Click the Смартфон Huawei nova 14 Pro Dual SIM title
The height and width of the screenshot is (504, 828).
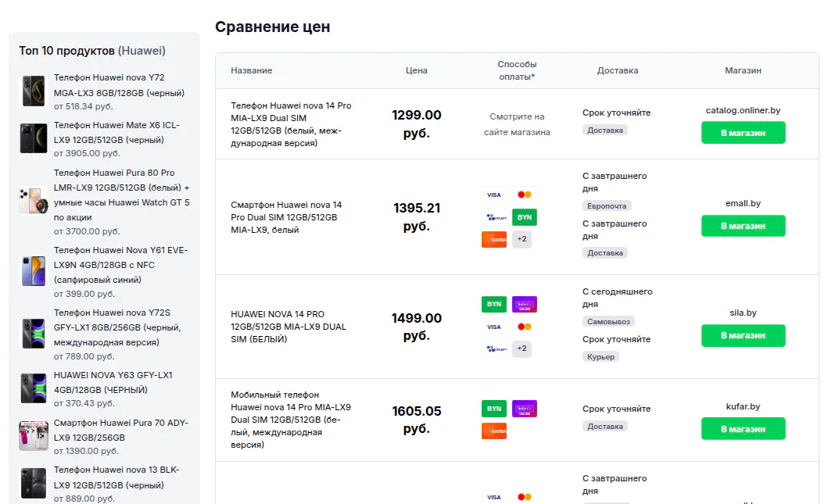(286, 217)
